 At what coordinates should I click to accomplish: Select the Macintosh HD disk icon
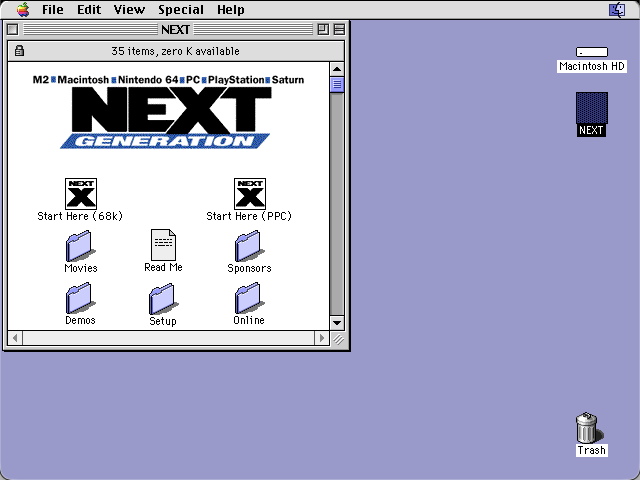point(592,52)
